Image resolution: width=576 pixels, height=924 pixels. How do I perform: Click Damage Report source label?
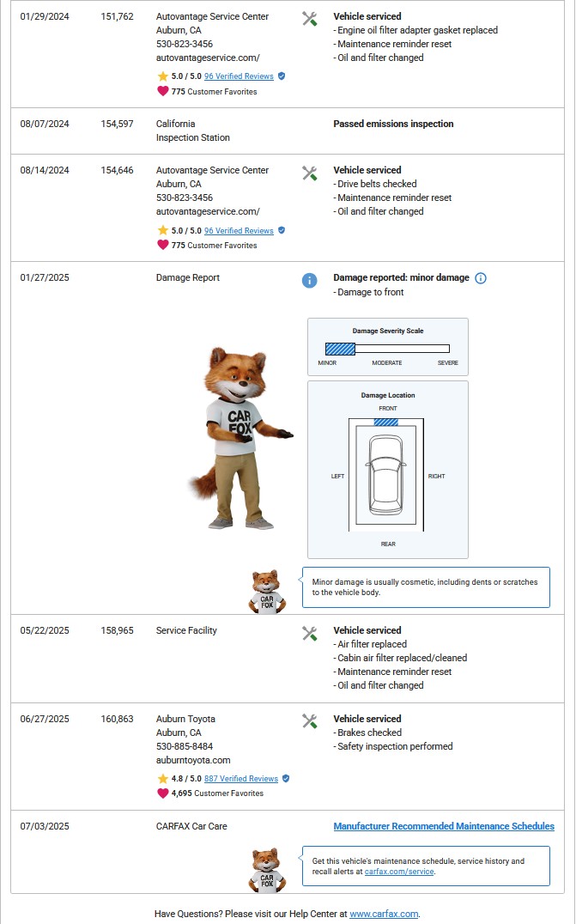point(188,277)
